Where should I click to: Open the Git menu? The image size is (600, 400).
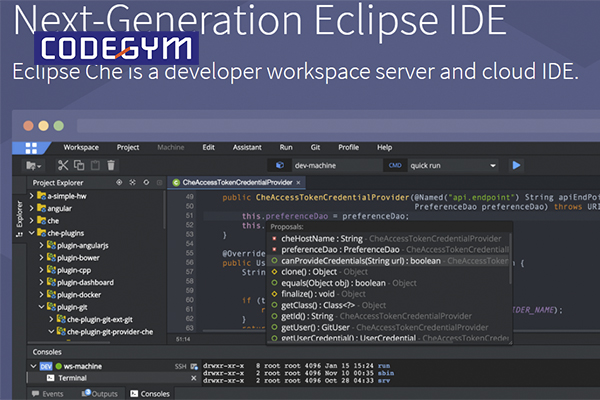coord(315,146)
